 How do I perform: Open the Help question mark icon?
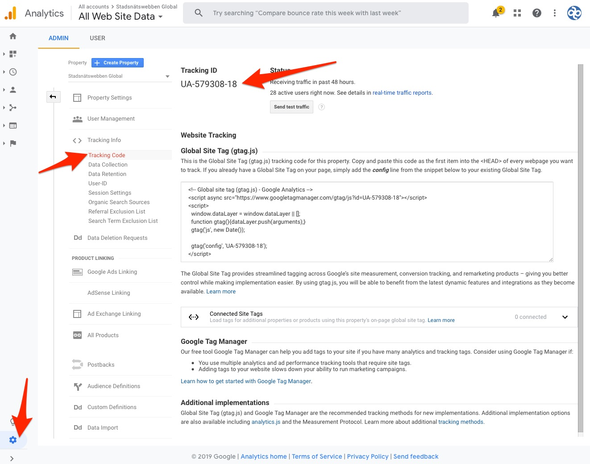[537, 13]
